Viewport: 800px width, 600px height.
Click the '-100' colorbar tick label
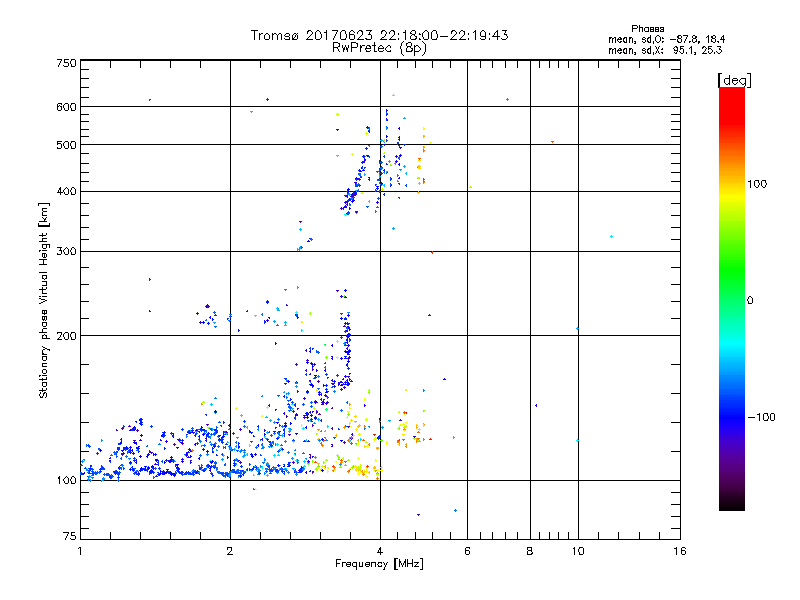[x=761, y=417]
